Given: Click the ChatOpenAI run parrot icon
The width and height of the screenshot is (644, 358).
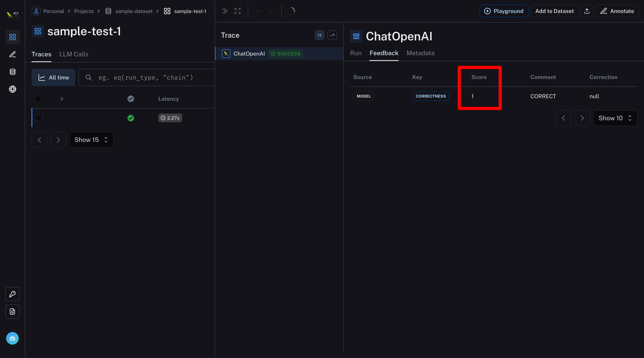Looking at the screenshot, I should click(226, 54).
